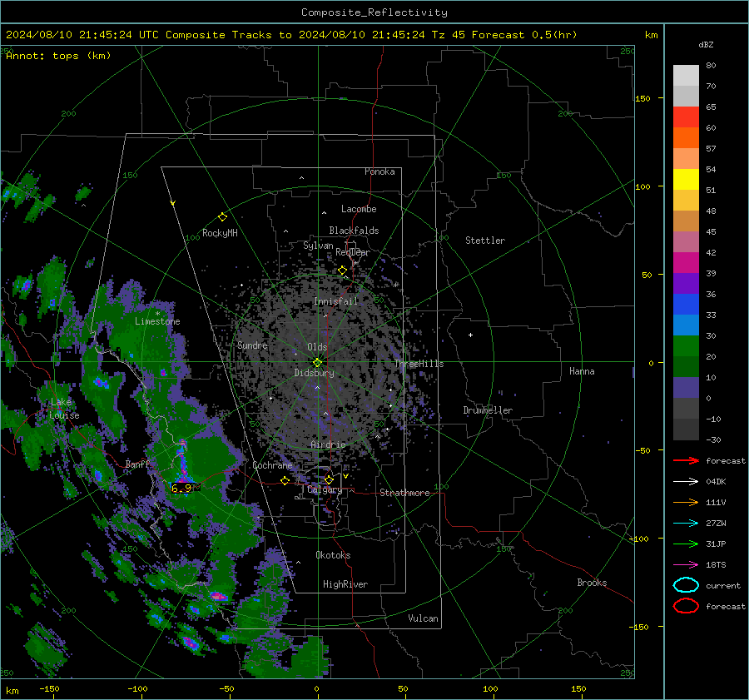The height and width of the screenshot is (700, 749).
Task: Click the yellow diamond marker near RockyMH
Action: (x=222, y=217)
